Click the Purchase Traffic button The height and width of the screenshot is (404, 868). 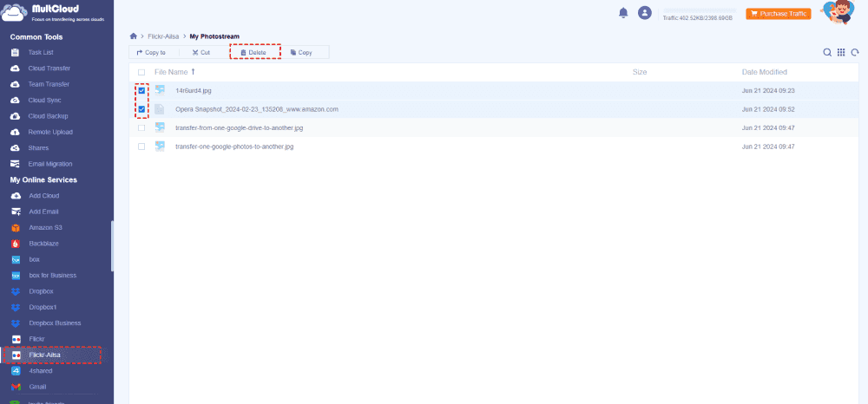click(779, 14)
